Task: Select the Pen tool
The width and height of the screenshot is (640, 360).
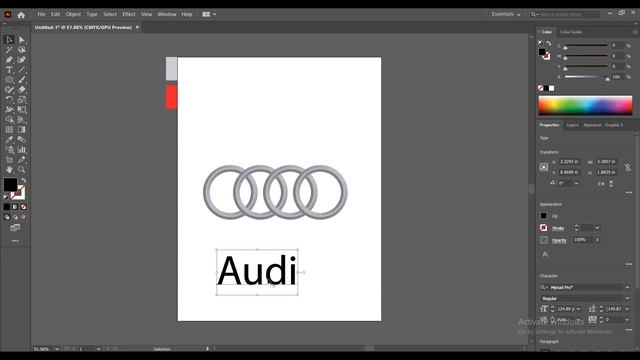Action: [9, 60]
